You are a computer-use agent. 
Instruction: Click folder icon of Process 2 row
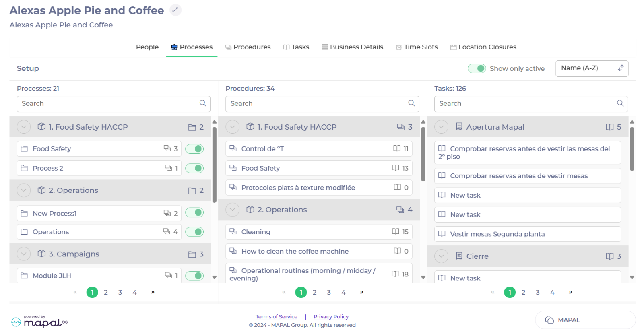[24, 168]
